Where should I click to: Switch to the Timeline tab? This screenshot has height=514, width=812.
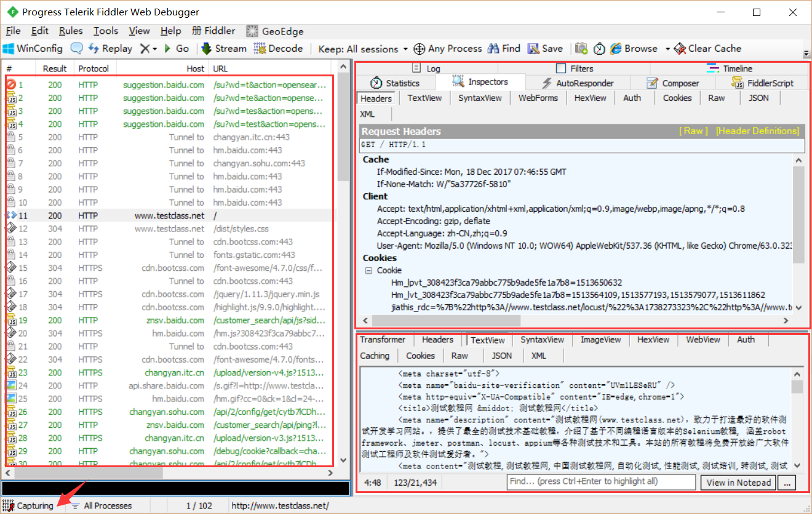point(730,68)
